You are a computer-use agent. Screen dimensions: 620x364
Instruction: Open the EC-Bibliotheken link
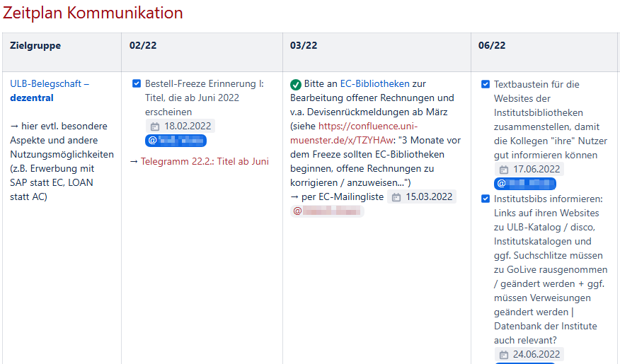coord(374,83)
